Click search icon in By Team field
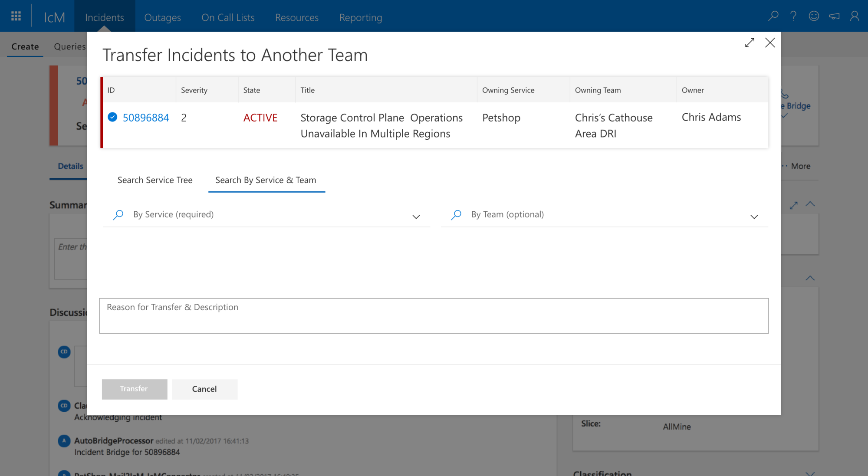Image resolution: width=868 pixels, height=476 pixels. tap(456, 215)
